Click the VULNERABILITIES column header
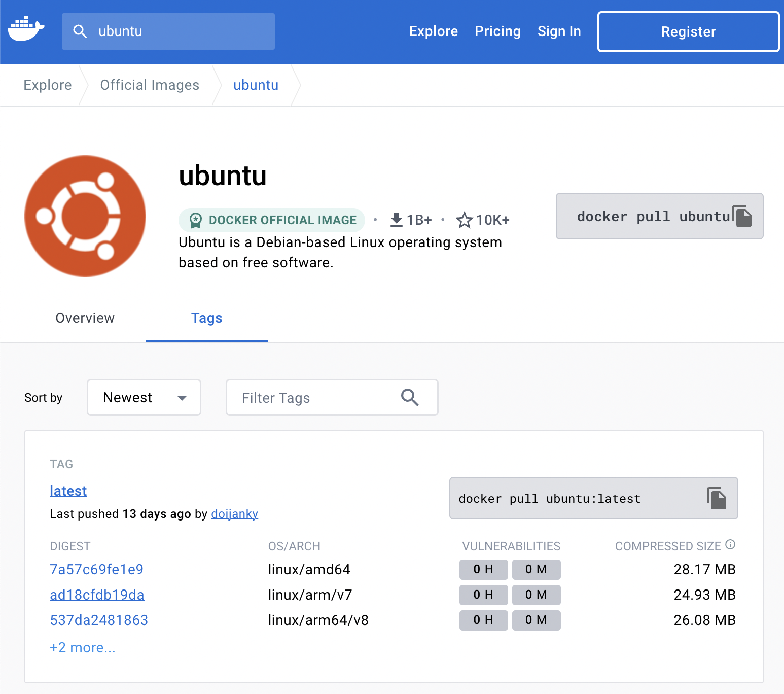This screenshot has height=694, width=784. coord(511,546)
